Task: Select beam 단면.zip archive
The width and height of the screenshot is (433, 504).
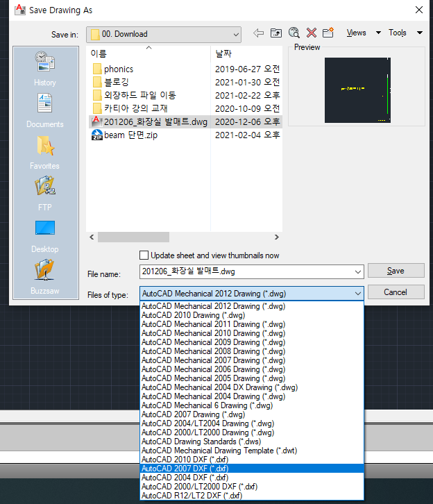Action: click(125, 135)
